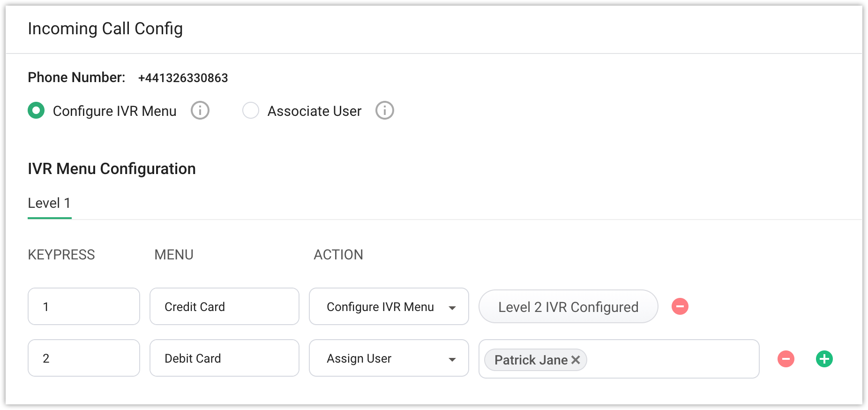Click the Debit Card menu name field

(x=224, y=358)
